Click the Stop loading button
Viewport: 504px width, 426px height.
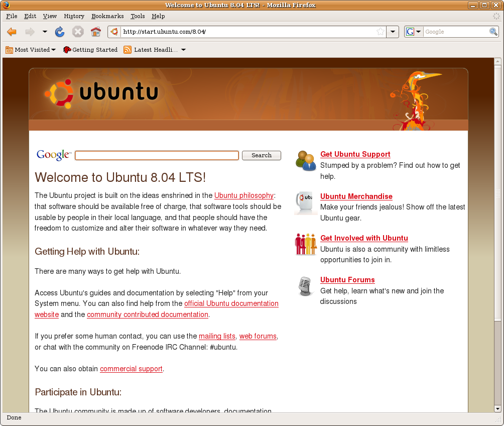[x=78, y=32]
